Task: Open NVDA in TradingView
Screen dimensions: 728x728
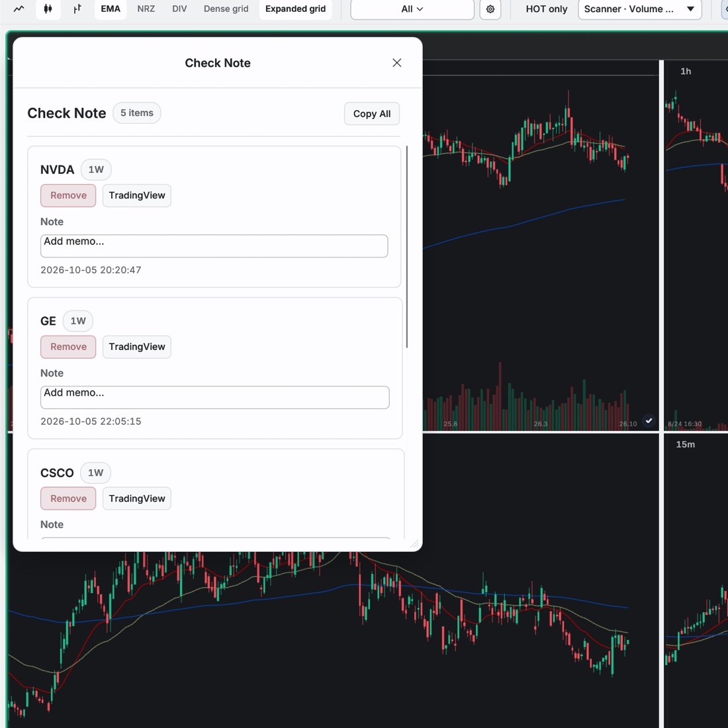Action: click(x=137, y=195)
